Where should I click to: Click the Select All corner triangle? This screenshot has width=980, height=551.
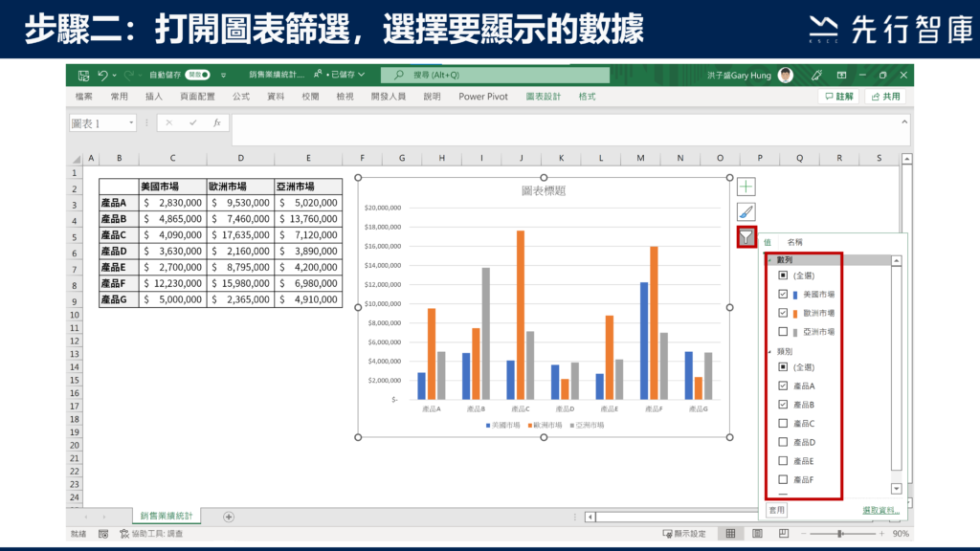click(x=77, y=159)
